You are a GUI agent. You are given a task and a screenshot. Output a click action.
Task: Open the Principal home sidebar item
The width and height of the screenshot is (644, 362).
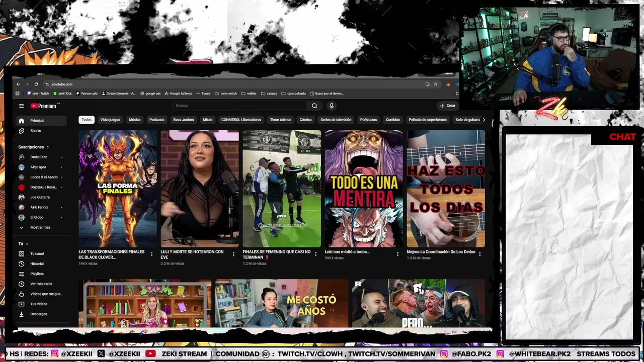[x=41, y=121]
